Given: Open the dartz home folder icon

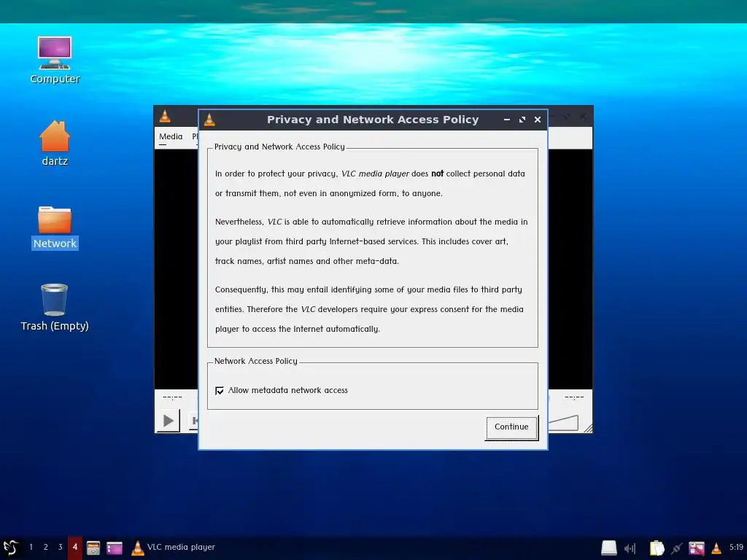Looking at the screenshot, I should pos(55,143).
